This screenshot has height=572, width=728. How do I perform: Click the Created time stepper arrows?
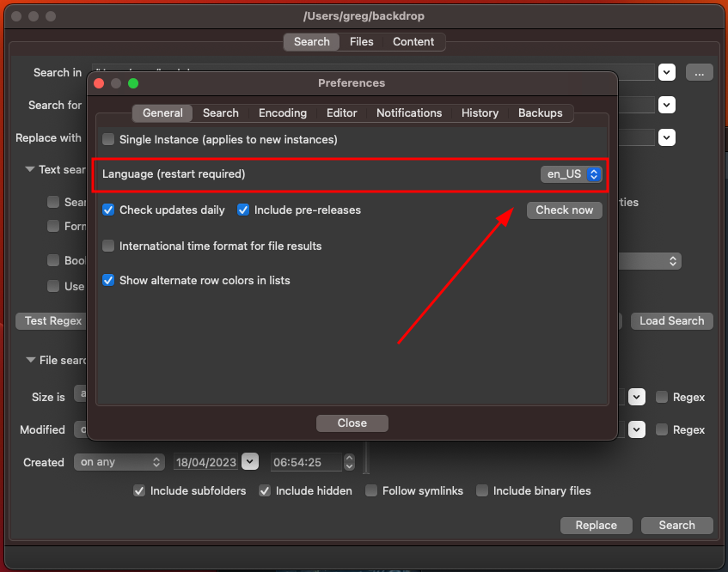(349, 462)
